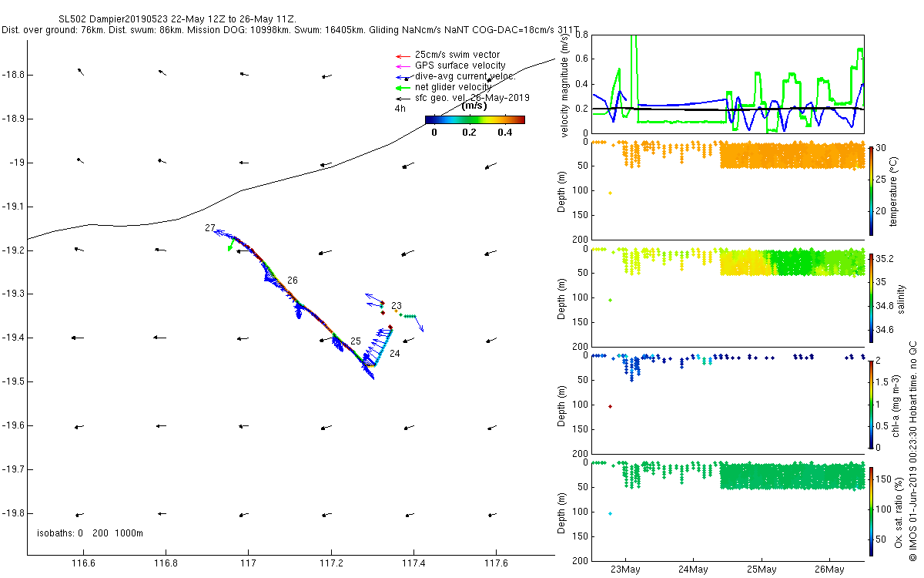Click the '25cm/s swim vector' legend label

(x=457, y=55)
